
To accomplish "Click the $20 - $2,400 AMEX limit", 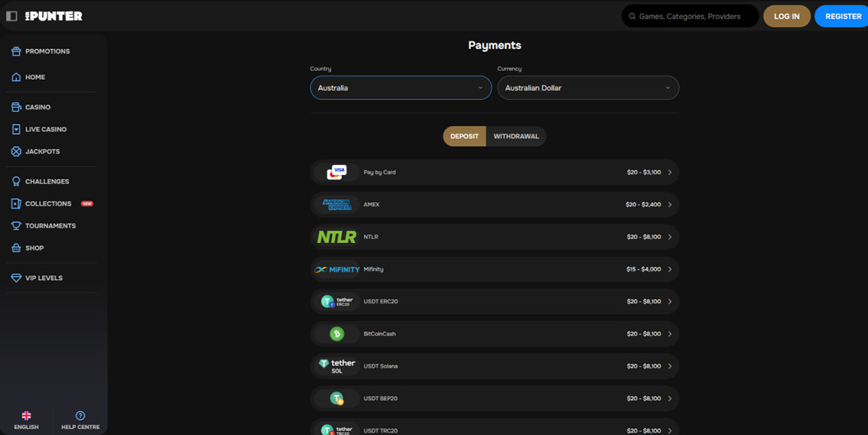I will pyautogui.click(x=643, y=205).
